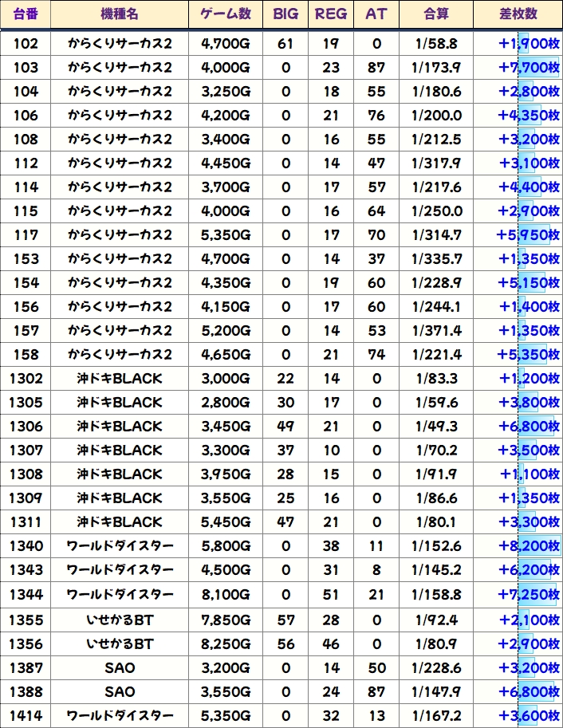Image resolution: width=563 pixels, height=728 pixels.
Task: Click the +7,250枚 value
Action: (x=529, y=594)
